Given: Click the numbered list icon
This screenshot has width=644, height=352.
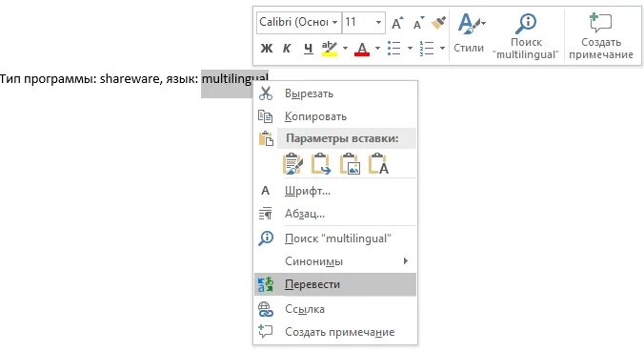Looking at the screenshot, I should (x=427, y=48).
